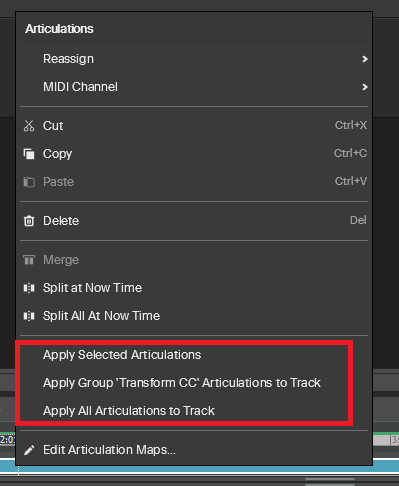Click the pencil icon for Edit Articulation Maps
This screenshot has width=399, height=486.
(29, 450)
